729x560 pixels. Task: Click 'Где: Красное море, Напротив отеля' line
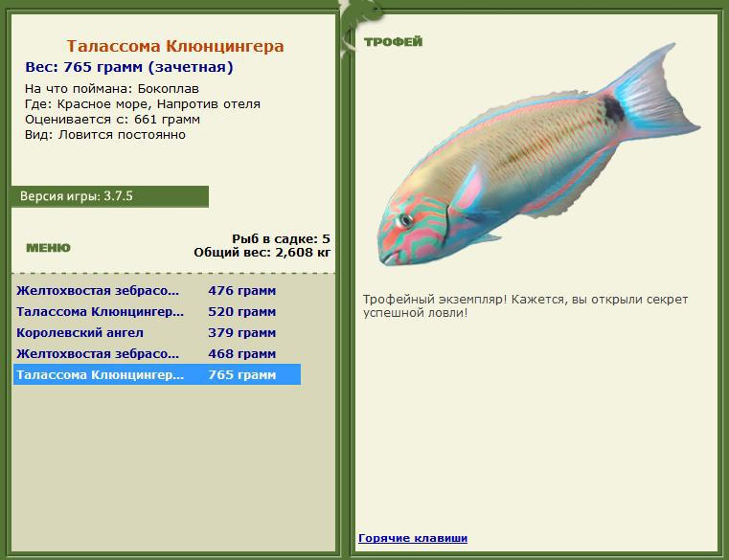(143, 104)
